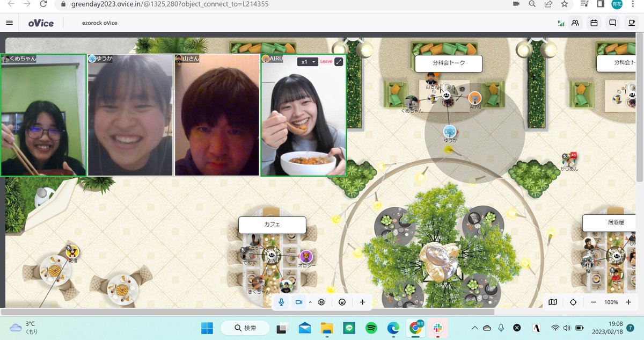Open Slack from taskbar
The width and height of the screenshot is (644, 340).
438,328
